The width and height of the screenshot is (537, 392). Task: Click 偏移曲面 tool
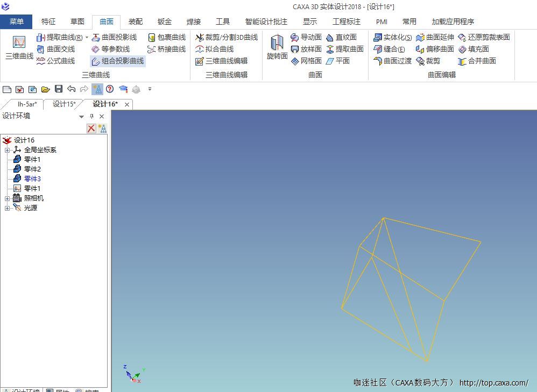click(x=435, y=49)
